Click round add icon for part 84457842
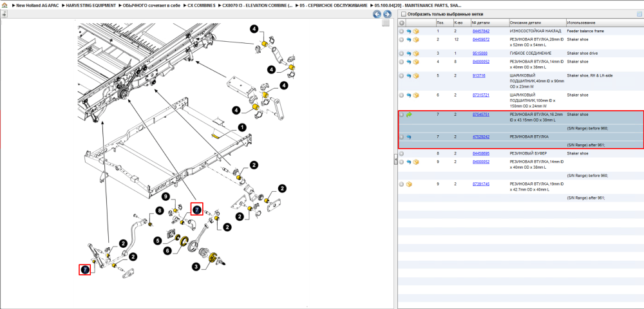The image size is (644, 309). tap(402, 31)
